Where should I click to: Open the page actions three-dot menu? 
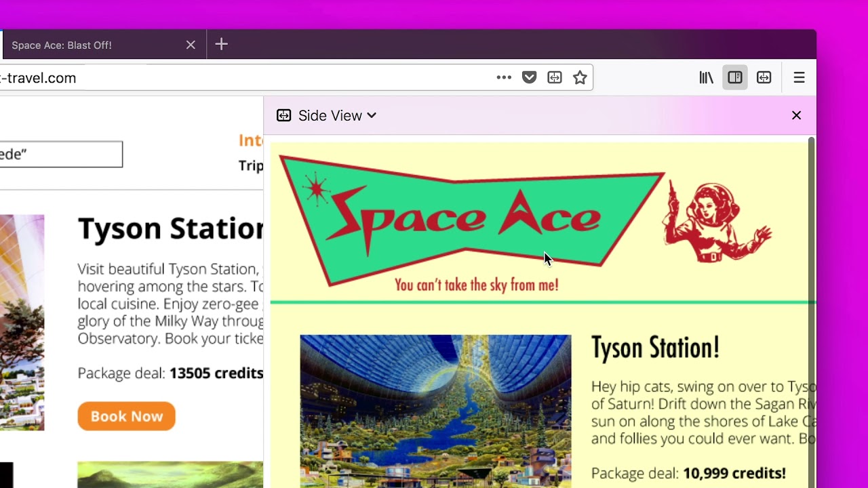504,78
